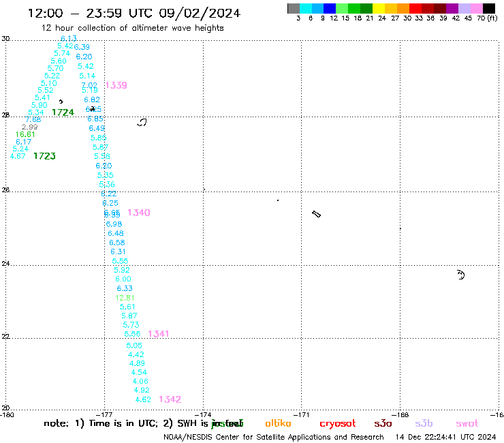Click the 30 latitude axis label
Screen dimensions: 504x443
click(5, 39)
